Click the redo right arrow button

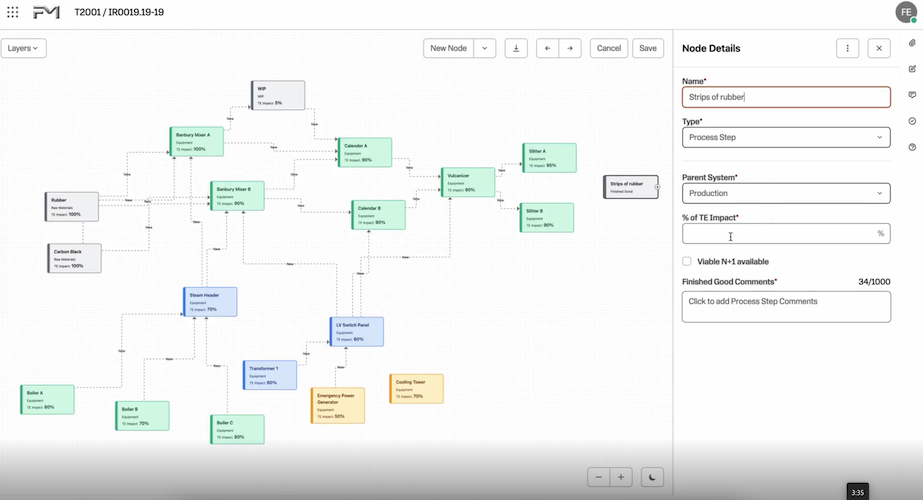(570, 48)
